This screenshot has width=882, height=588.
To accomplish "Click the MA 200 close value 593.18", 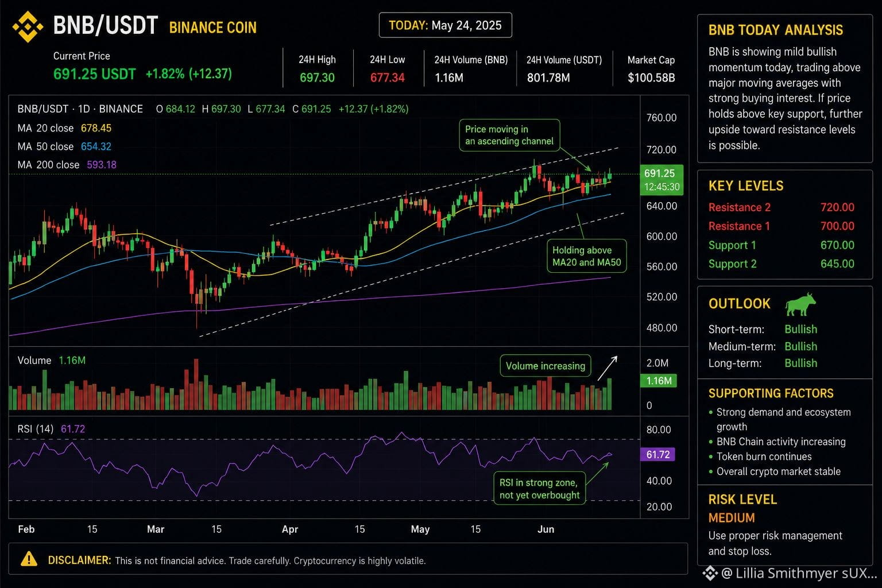I will point(102,165).
